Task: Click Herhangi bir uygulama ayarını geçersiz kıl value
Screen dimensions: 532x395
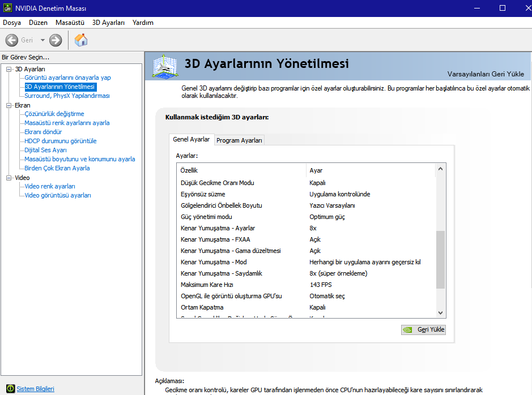Action: 365,262
